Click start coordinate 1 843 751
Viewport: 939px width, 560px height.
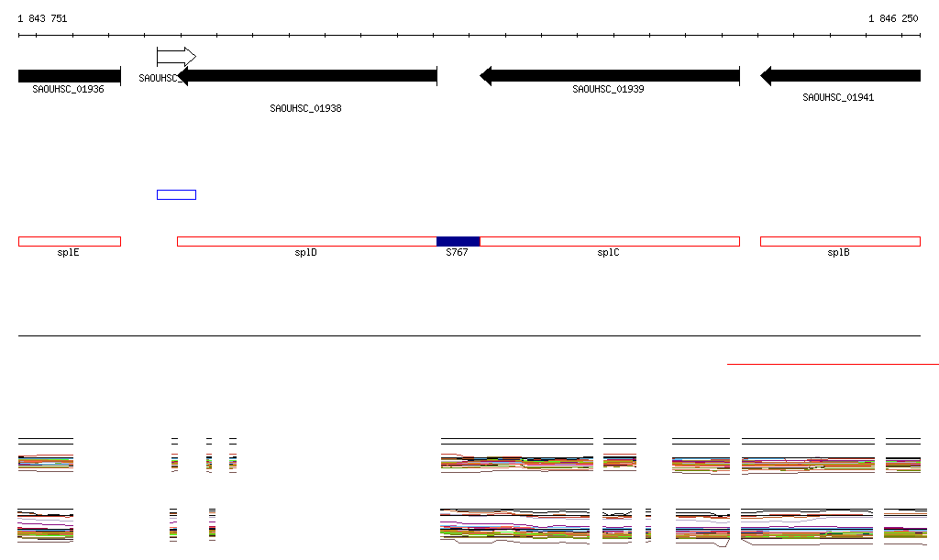pos(42,18)
